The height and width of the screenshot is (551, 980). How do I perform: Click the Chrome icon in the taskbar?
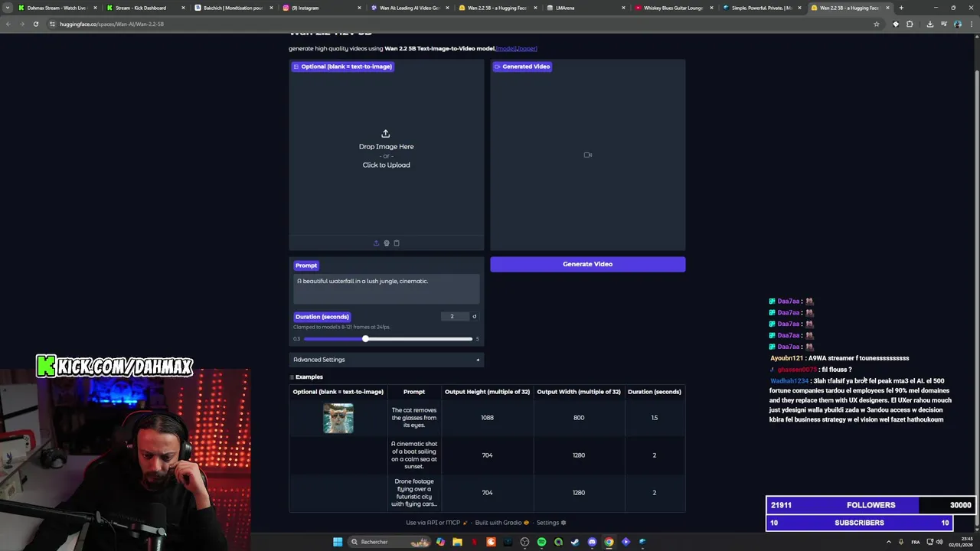(609, 542)
